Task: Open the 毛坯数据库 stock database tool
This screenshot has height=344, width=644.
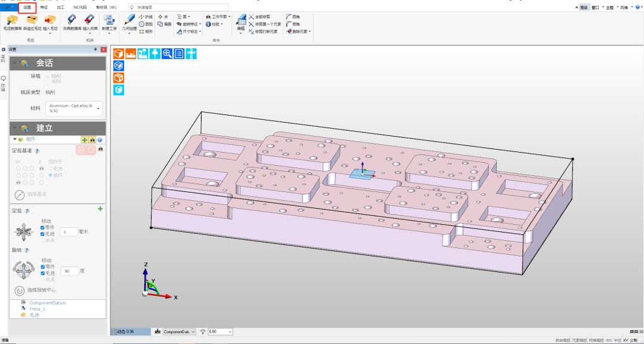Action: pos(13,23)
